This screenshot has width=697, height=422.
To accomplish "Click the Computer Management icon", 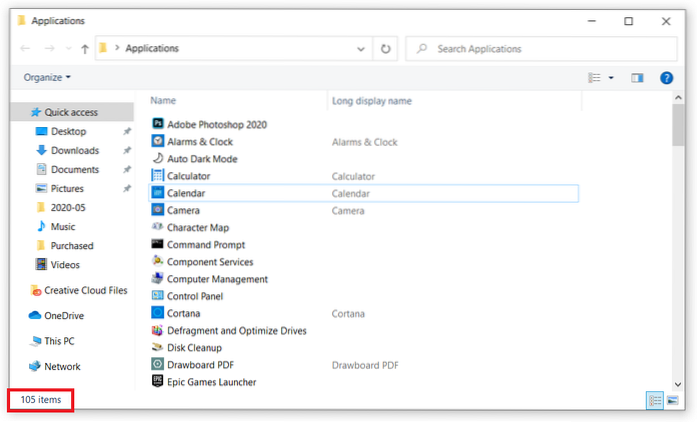I will 157,278.
